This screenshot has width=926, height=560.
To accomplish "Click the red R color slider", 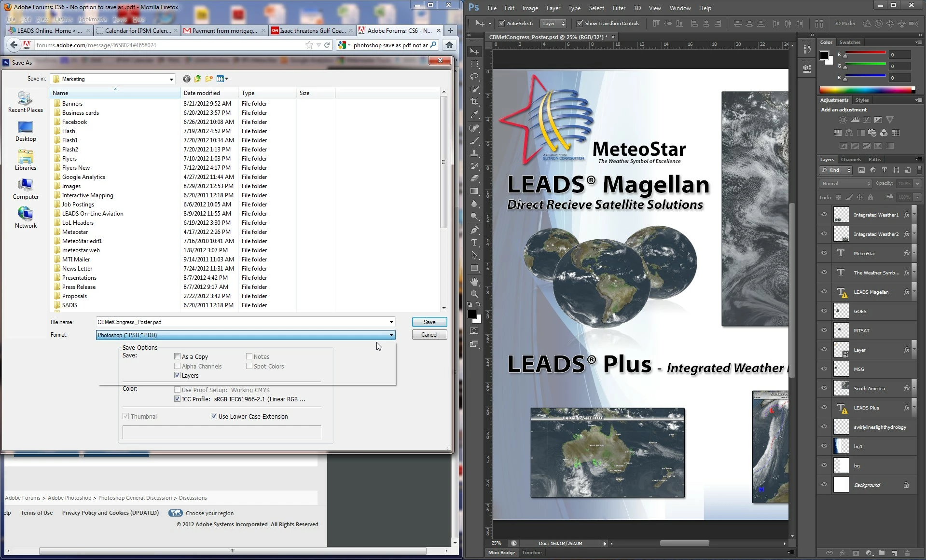I will 865,53.
